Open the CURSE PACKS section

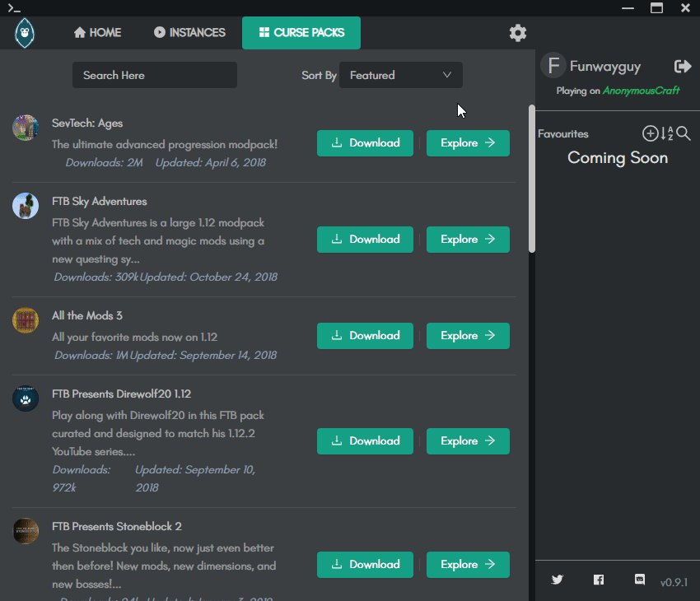pyautogui.click(x=301, y=33)
